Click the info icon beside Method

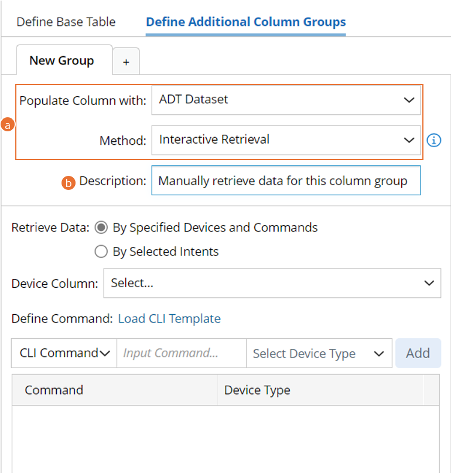click(433, 140)
